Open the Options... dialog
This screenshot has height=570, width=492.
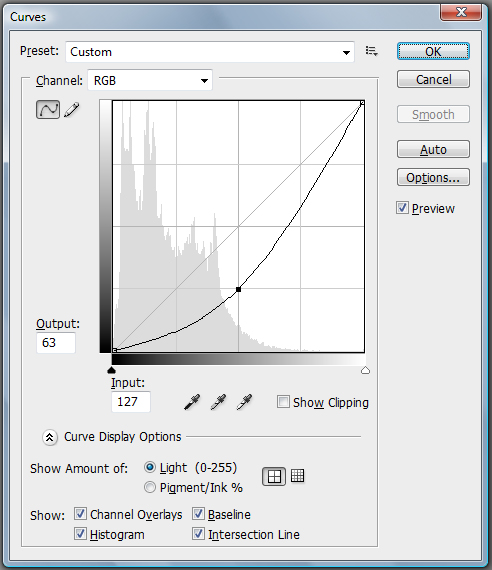point(433,177)
